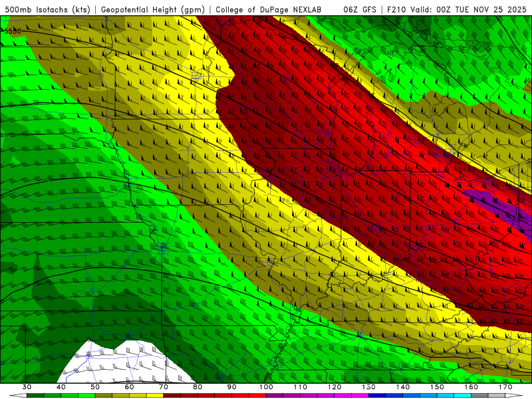Click the 140 value on the legend
The width and height of the screenshot is (532, 399).
click(x=403, y=387)
